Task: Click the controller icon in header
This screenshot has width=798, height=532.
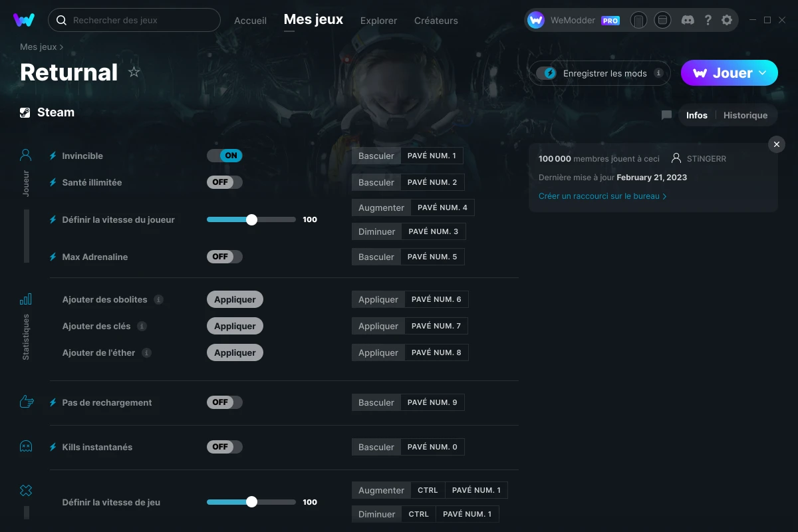Action: coord(638,20)
